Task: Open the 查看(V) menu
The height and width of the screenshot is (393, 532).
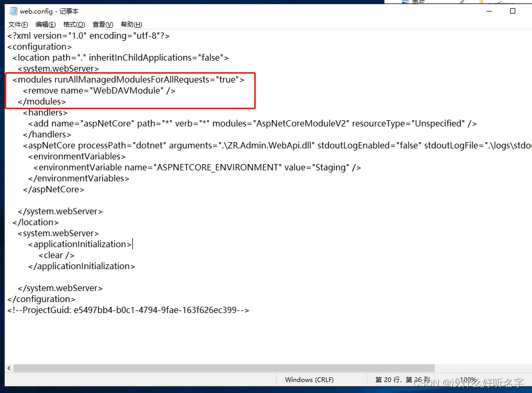Action: coord(102,24)
